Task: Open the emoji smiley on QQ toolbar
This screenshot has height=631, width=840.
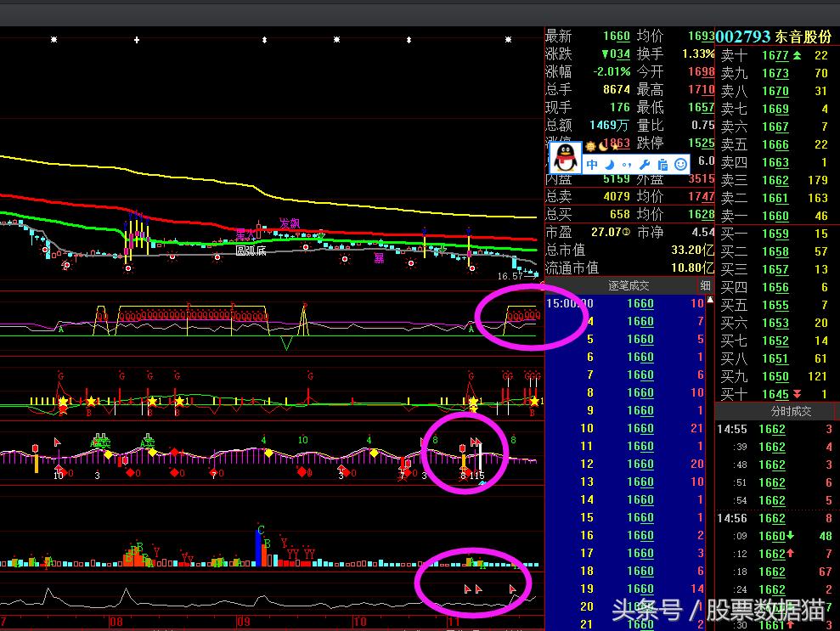Action: [x=680, y=165]
